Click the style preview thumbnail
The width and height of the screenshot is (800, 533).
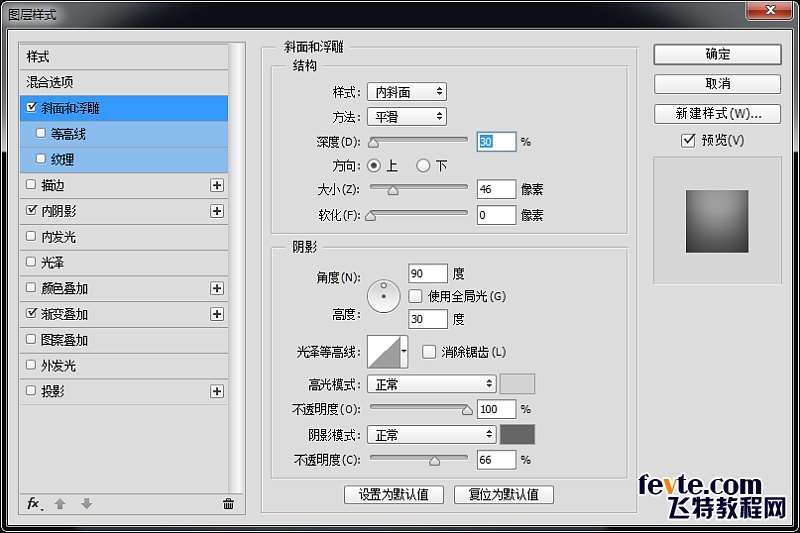click(x=717, y=221)
